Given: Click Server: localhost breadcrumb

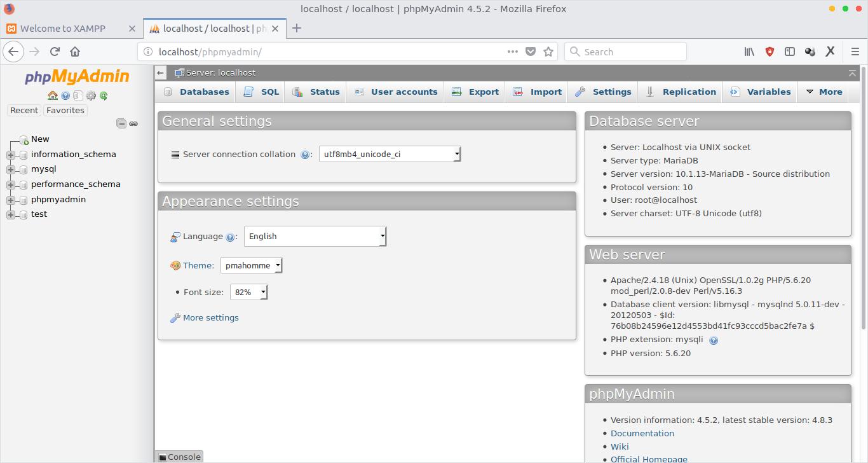Looking at the screenshot, I should [x=220, y=73].
